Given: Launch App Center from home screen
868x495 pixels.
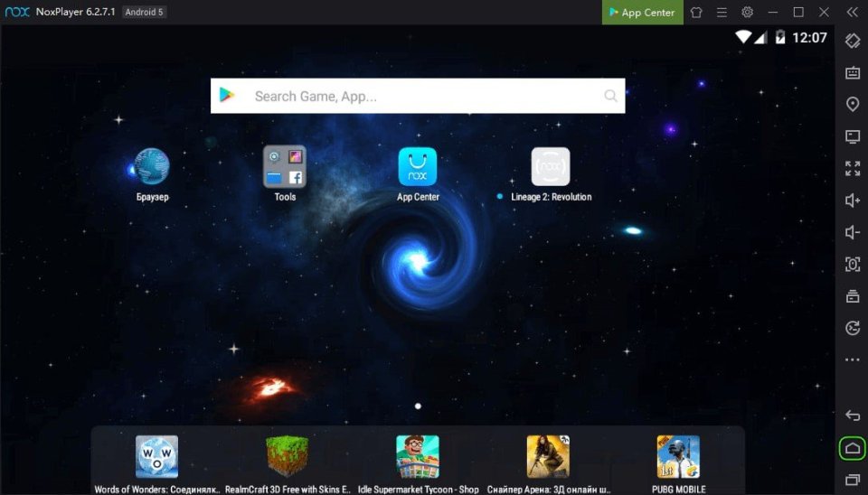Looking at the screenshot, I should tap(418, 167).
